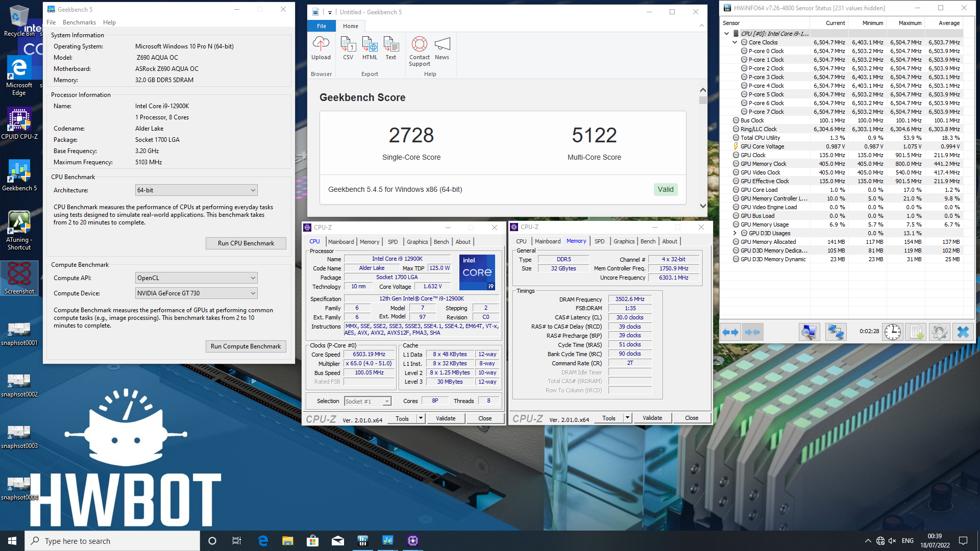Screen dimensions: 980x551
Task: Show hidden system tray icons chevron
Action: [x=868, y=541]
